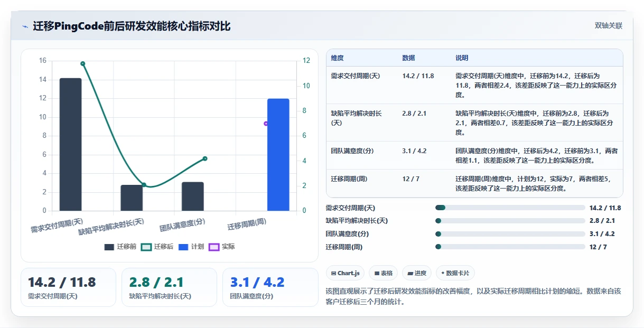Click the 缺陷平均解决时长 dark bar in chart

point(132,198)
